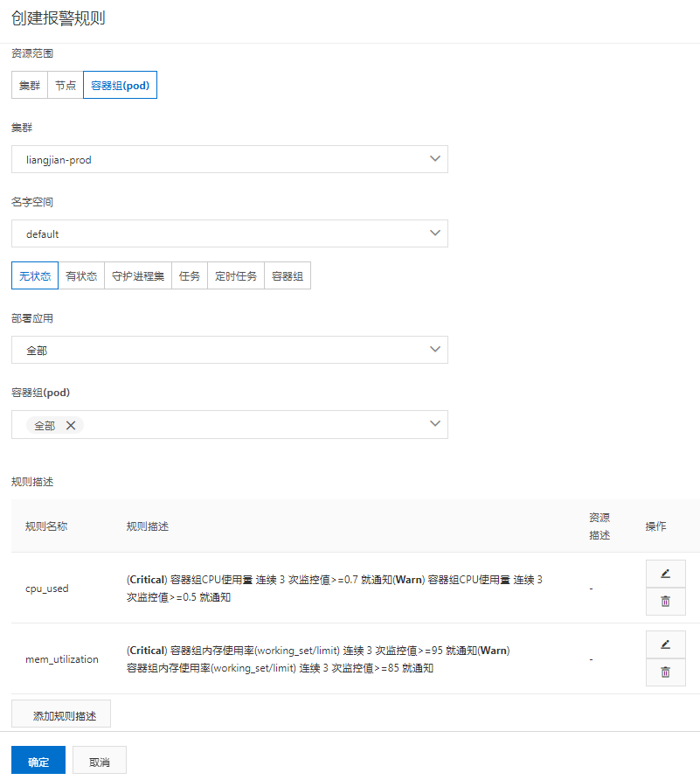Open the liangjian-prod cluster dropdown
Screen dimensions: 700x780
[230, 159]
